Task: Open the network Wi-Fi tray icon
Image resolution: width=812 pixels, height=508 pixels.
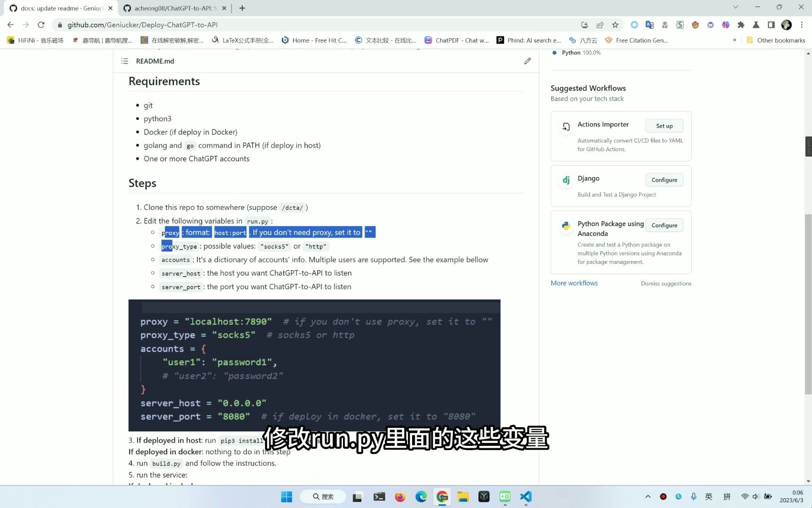Action: click(745, 497)
